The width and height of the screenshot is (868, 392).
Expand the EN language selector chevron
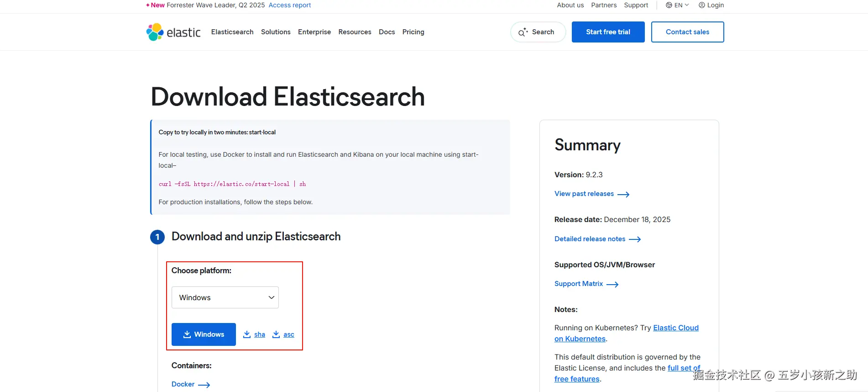pyautogui.click(x=687, y=5)
